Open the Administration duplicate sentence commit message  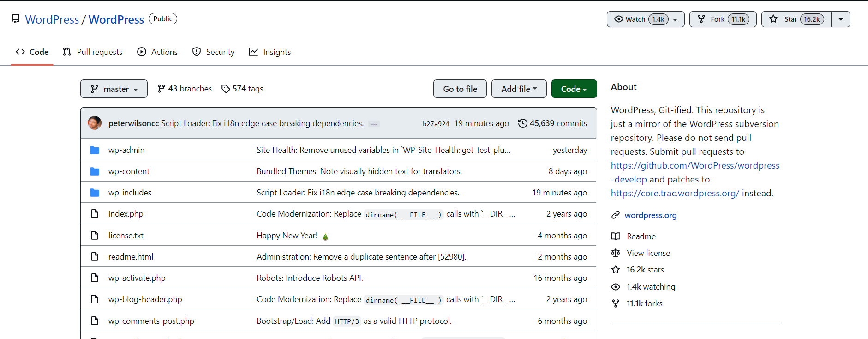coord(361,257)
